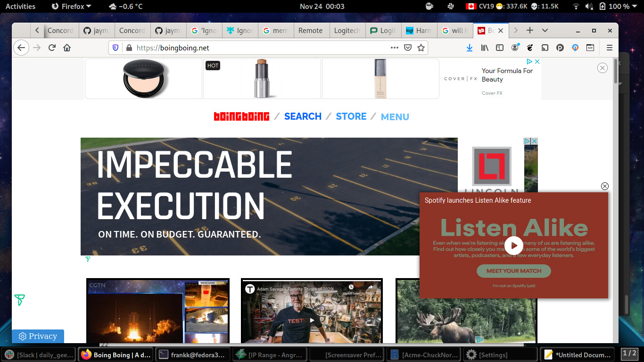
Task: Switch to the 'Igno Google tab
Action: point(204,30)
